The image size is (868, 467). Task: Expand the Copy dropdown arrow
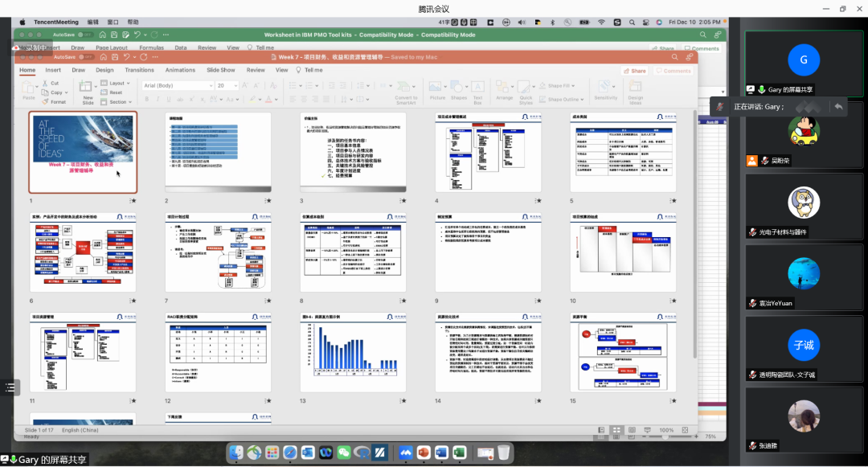coord(67,92)
